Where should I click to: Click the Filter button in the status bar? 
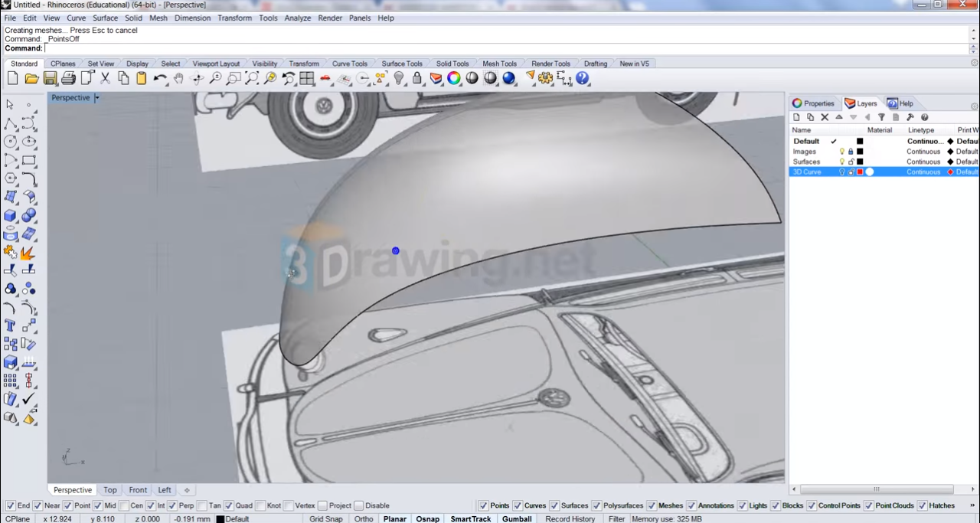point(617,519)
